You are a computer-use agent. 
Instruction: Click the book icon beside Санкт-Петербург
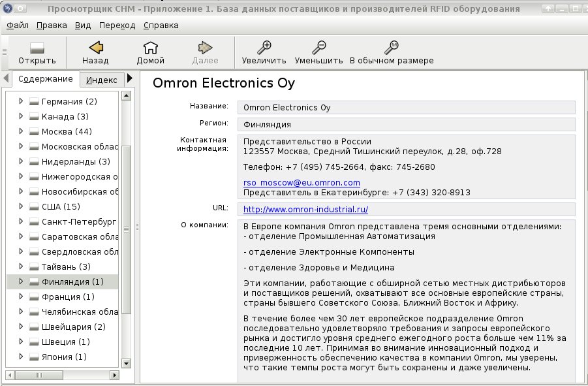point(34,221)
